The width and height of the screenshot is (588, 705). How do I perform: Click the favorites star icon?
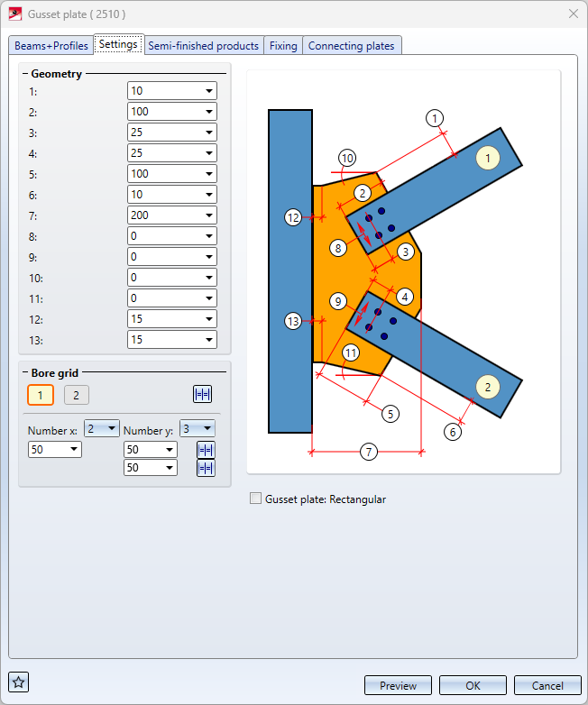click(18, 682)
